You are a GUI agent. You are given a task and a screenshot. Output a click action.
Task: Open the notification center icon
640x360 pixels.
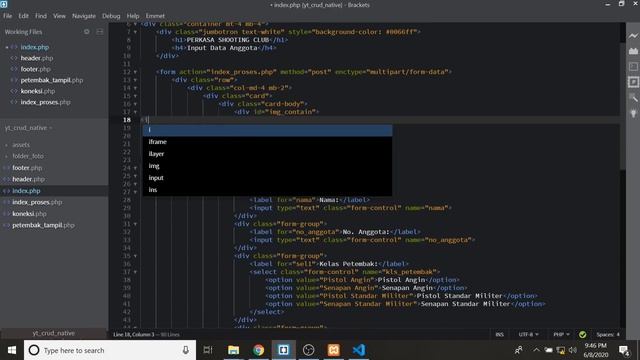[x=624, y=350]
